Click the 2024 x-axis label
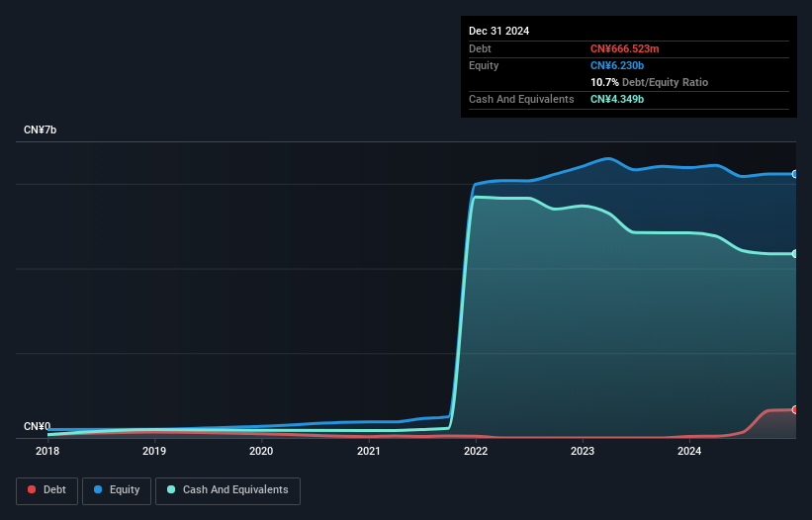 [x=689, y=451]
